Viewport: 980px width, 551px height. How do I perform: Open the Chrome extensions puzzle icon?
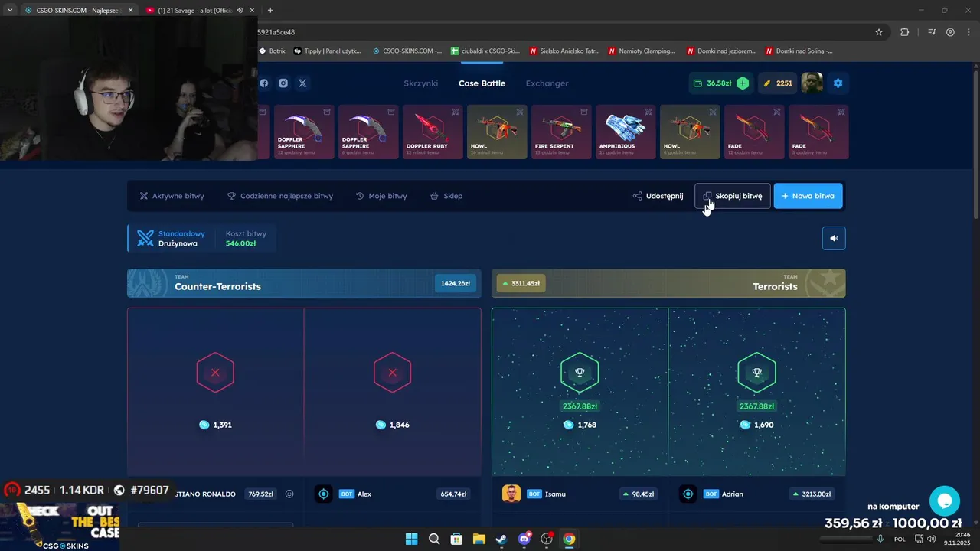(x=905, y=32)
